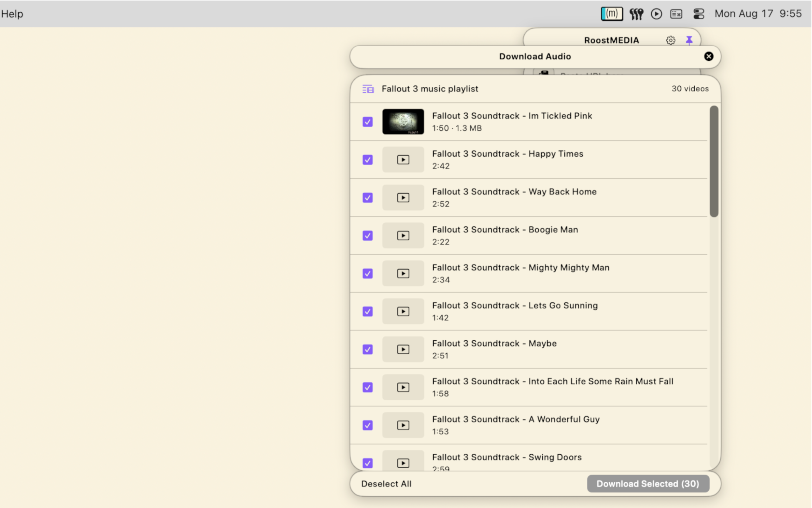The width and height of the screenshot is (812, 508).
Task: Click the 30 videos count
Action: [x=690, y=89]
